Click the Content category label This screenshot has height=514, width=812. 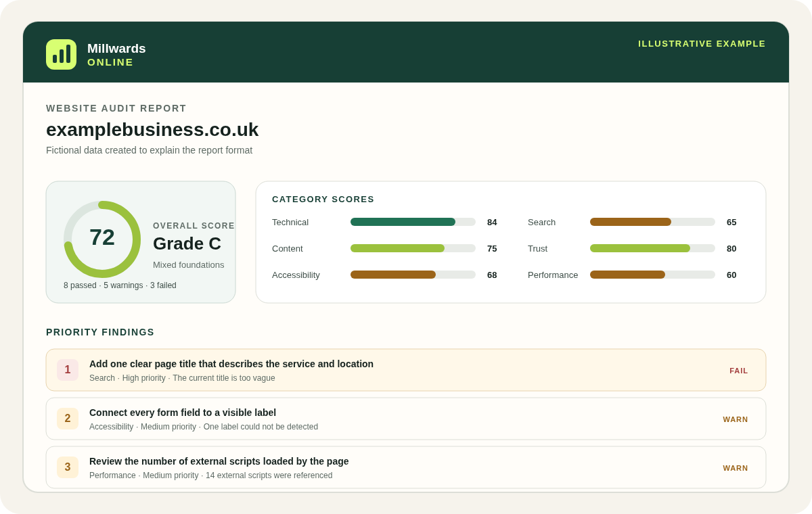[288, 248]
